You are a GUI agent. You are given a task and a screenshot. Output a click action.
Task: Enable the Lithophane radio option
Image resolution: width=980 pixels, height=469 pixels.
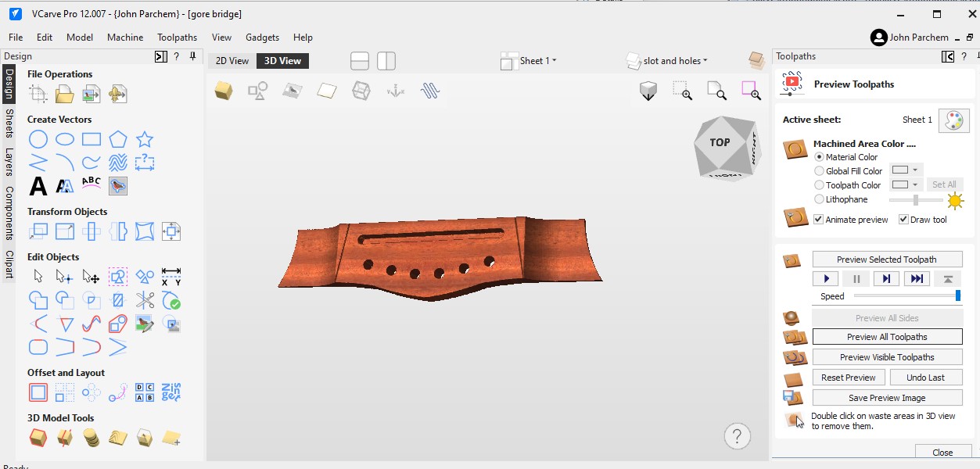820,199
